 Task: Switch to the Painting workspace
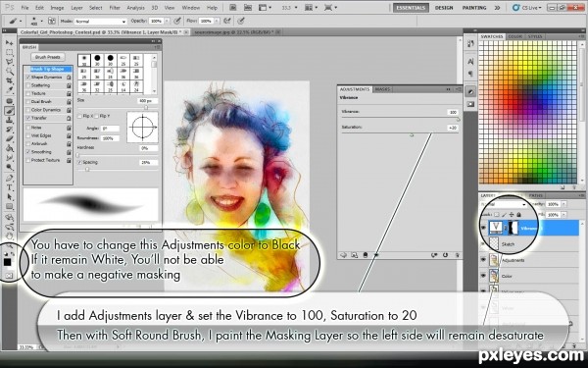point(474,8)
